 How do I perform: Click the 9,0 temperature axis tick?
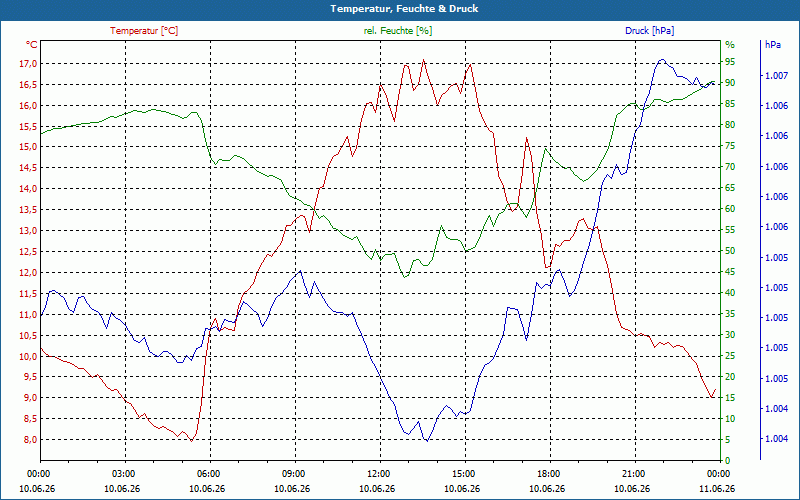point(31,397)
